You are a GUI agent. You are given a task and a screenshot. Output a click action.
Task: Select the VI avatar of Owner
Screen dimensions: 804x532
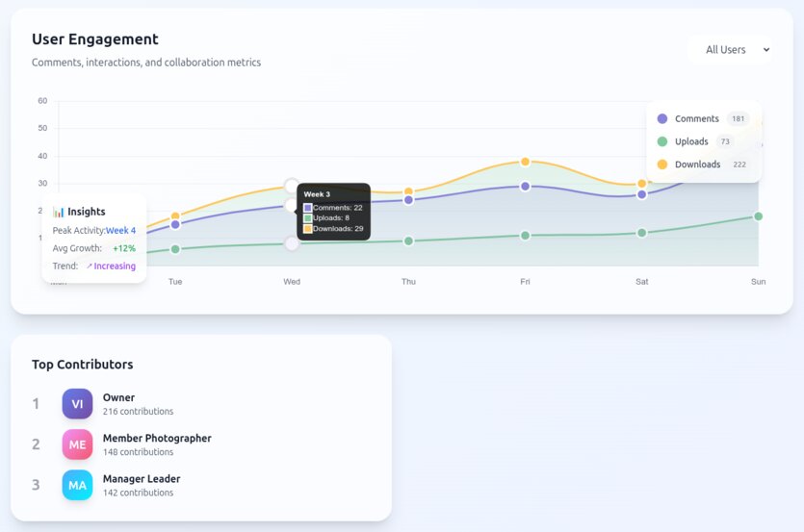[77, 404]
